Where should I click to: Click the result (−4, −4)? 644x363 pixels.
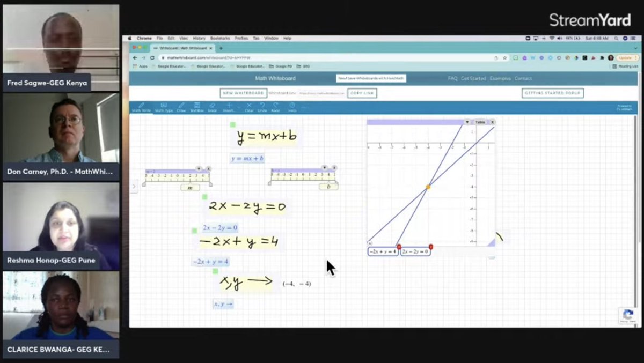coord(297,284)
